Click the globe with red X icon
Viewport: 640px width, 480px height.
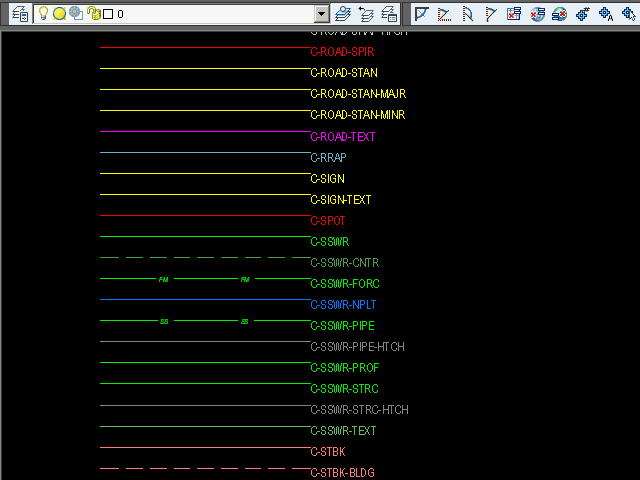coord(560,14)
